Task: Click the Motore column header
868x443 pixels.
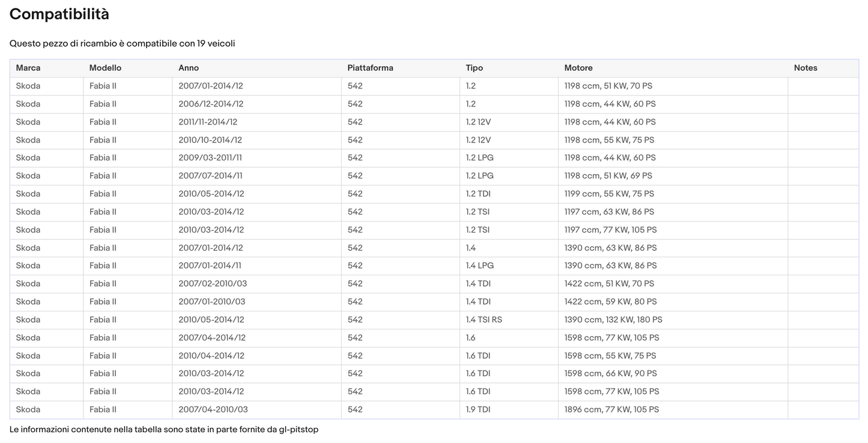Action: [578, 68]
